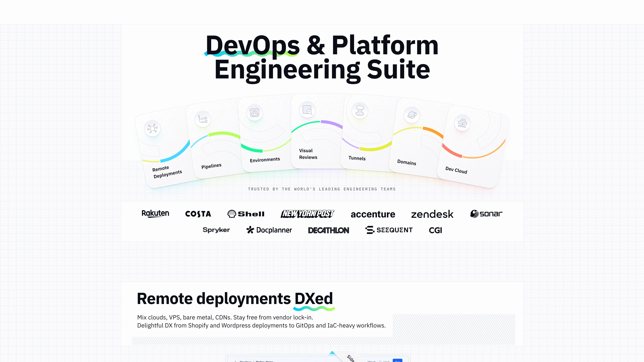Click the Shell seashell logo icon
The width and height of the screenshot is (644, 362).
[x=232, y=214]
